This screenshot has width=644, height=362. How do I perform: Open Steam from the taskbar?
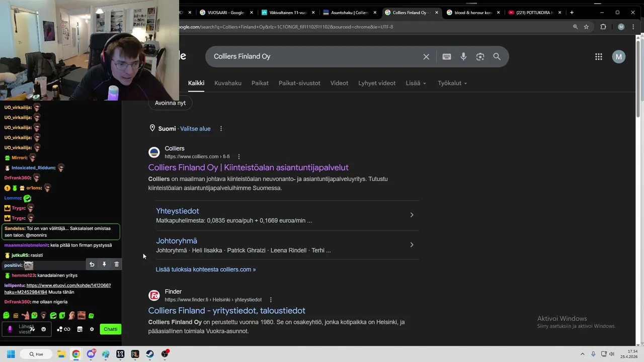pos(150,354)
